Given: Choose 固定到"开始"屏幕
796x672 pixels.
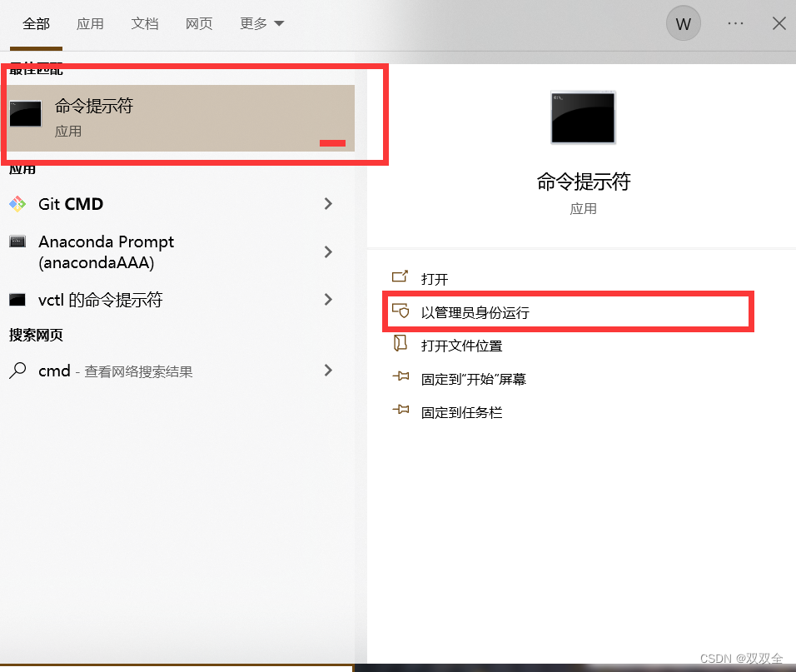Looking at the screenshot, I should pos(474,379).
